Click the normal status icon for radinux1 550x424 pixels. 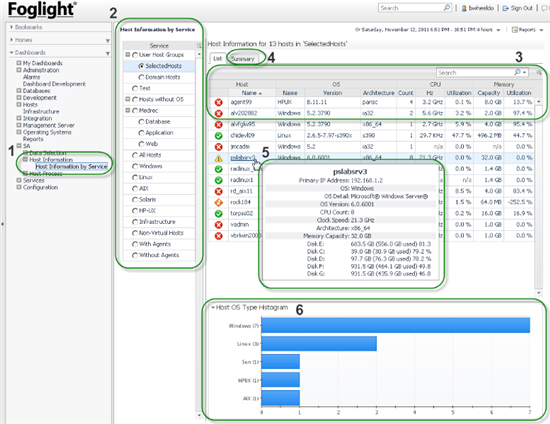point(219,180)
